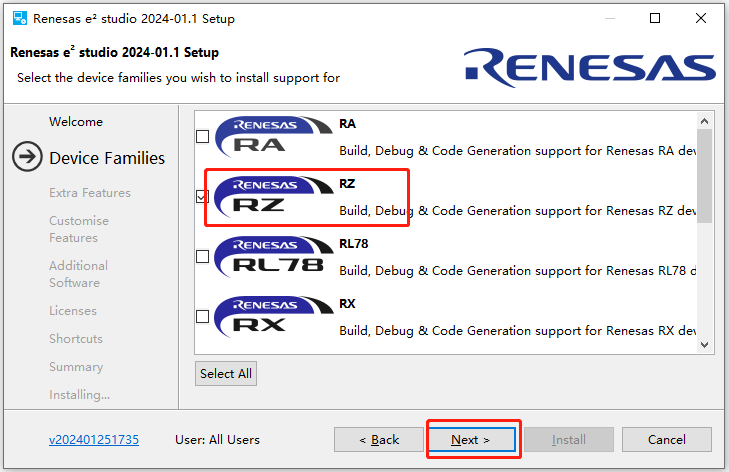This screenshot has width=729, height=472.
Task: Click the setup window title bar icon
Action: click(x=19, y=18)
